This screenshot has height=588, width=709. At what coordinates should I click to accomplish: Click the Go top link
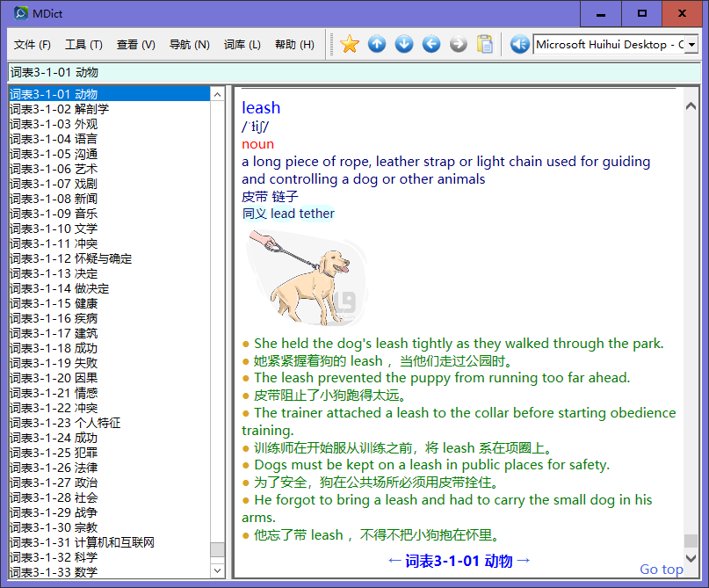coord(661,570)
